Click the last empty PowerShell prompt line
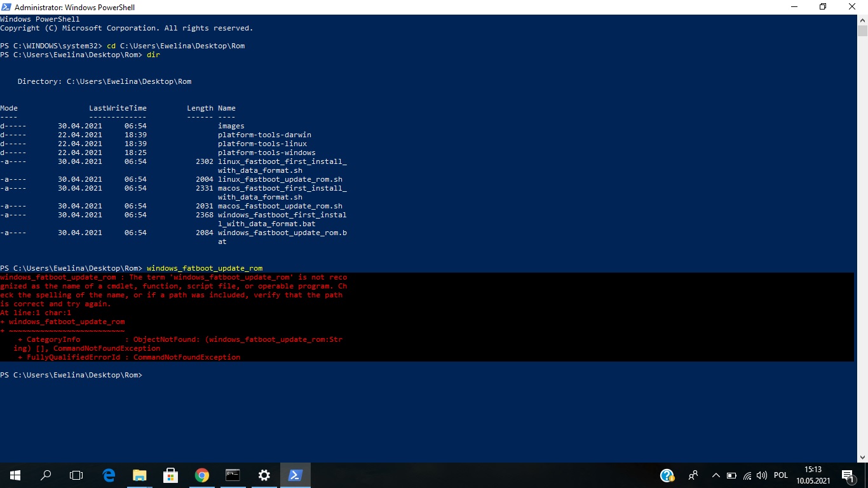This screenshot has height=488, width=868. click(x=71, y=375)
